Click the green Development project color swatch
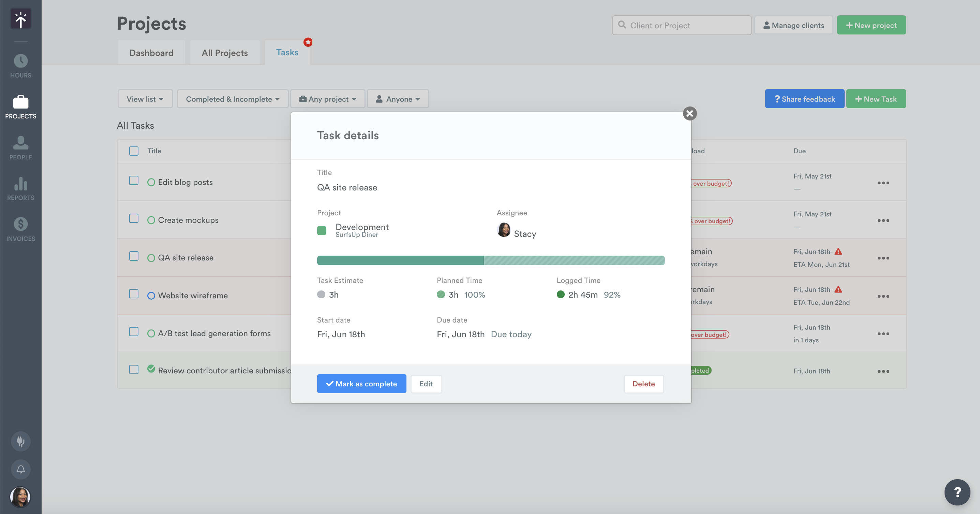This screenshot has width=980, height=514. click(322, 230)
